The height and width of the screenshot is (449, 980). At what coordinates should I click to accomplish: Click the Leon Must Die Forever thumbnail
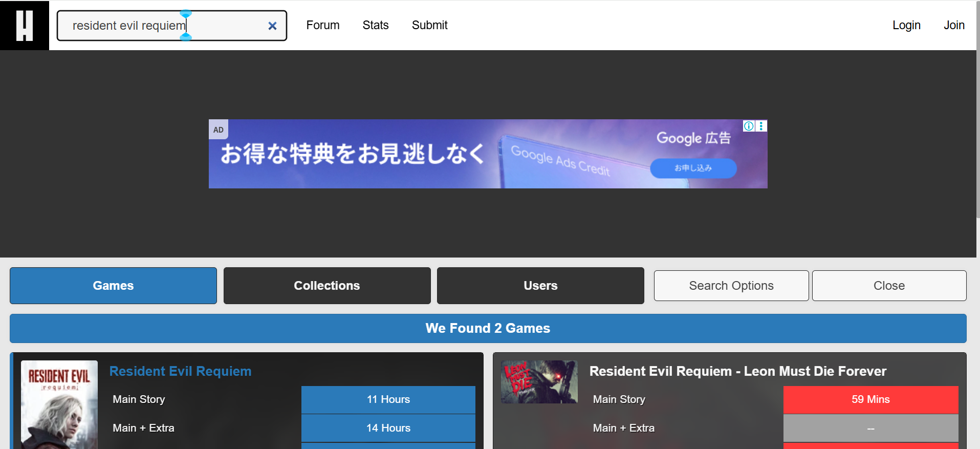pyautogui.click(x=539, y=382)
